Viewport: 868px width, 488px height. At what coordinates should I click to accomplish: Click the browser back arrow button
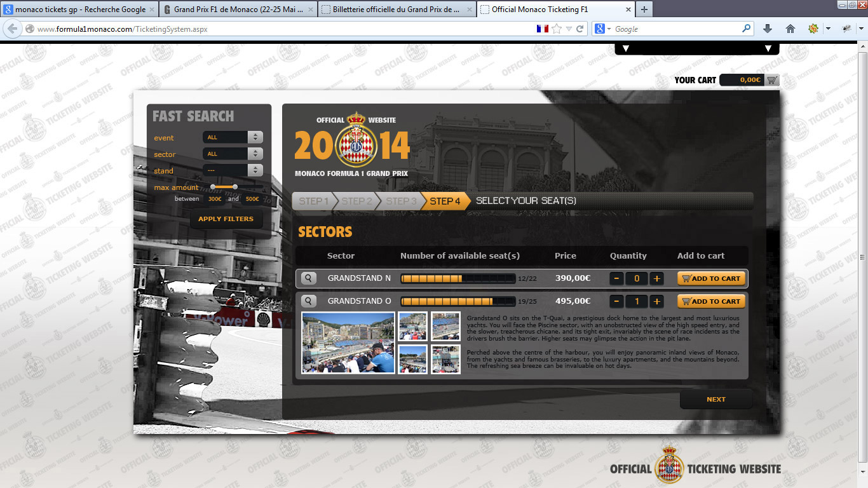(12, 29)
